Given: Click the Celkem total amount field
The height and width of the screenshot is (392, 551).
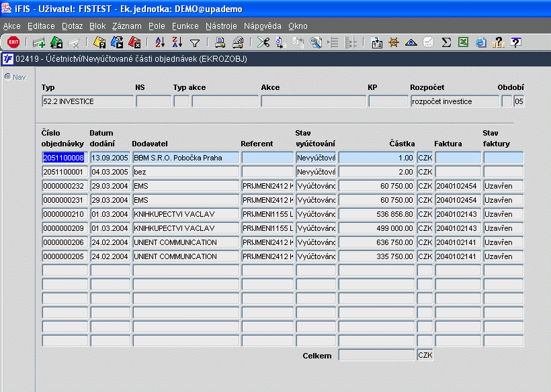Looking at the screenshot, I should coord(376,355).
